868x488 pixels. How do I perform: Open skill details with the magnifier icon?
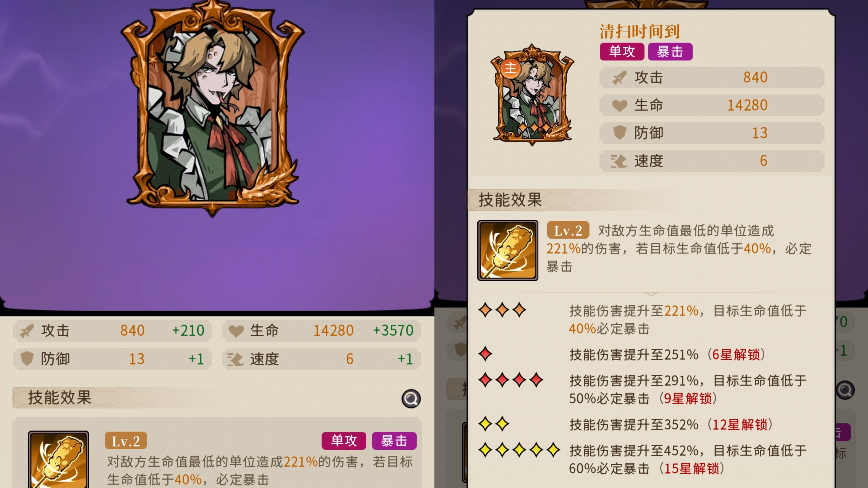tap(411, 399)
